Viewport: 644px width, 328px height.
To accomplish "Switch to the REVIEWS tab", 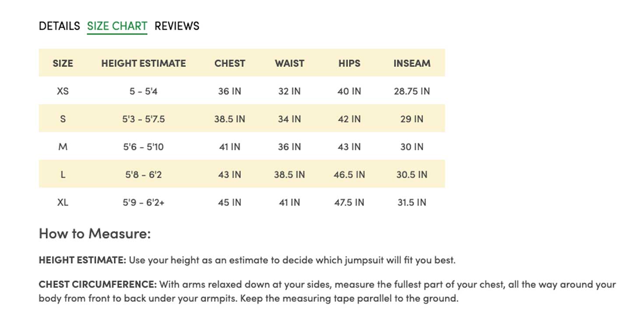I will 177,26.
